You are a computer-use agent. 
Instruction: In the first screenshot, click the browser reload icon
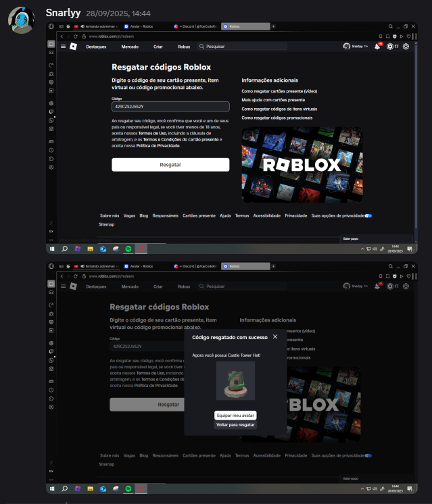(76, 36)
